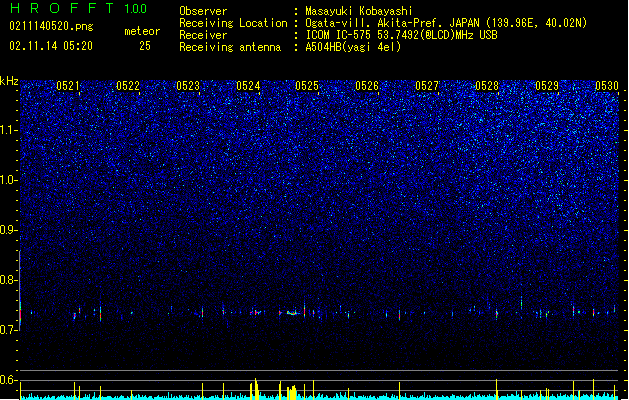Click the 0.8 kHz axis label

point(9,280)
